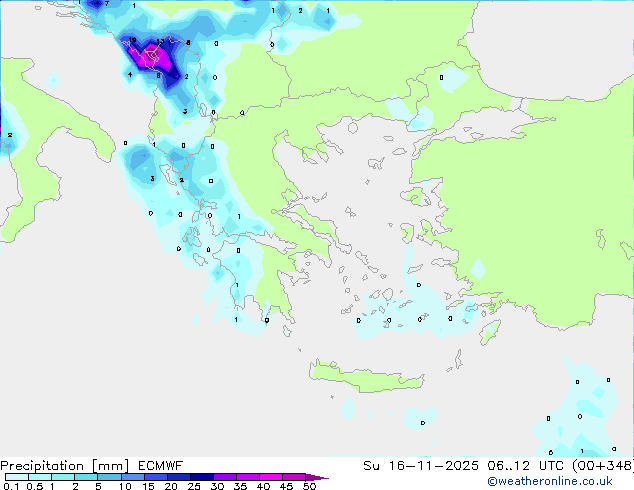Pick the 10 to 15 mm legend swatch

coord(132,477)
